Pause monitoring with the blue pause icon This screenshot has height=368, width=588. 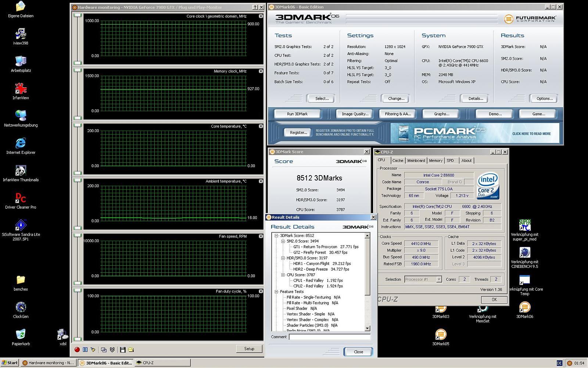(x=85, y=350)
